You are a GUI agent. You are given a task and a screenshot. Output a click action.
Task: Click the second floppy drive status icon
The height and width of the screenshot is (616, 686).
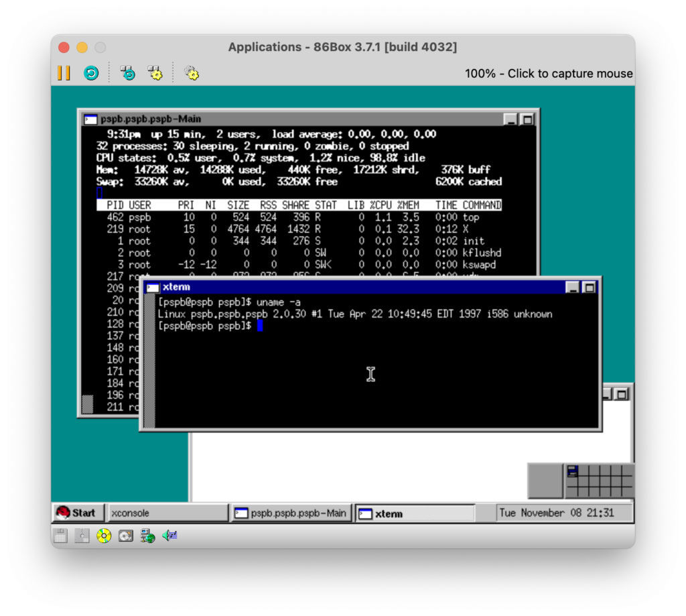tap(82, 536)
